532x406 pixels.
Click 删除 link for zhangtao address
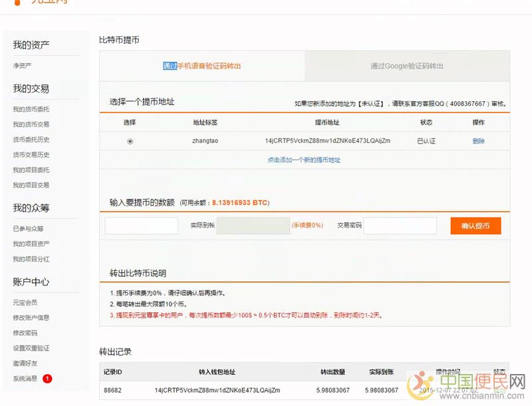coord(478,141)
